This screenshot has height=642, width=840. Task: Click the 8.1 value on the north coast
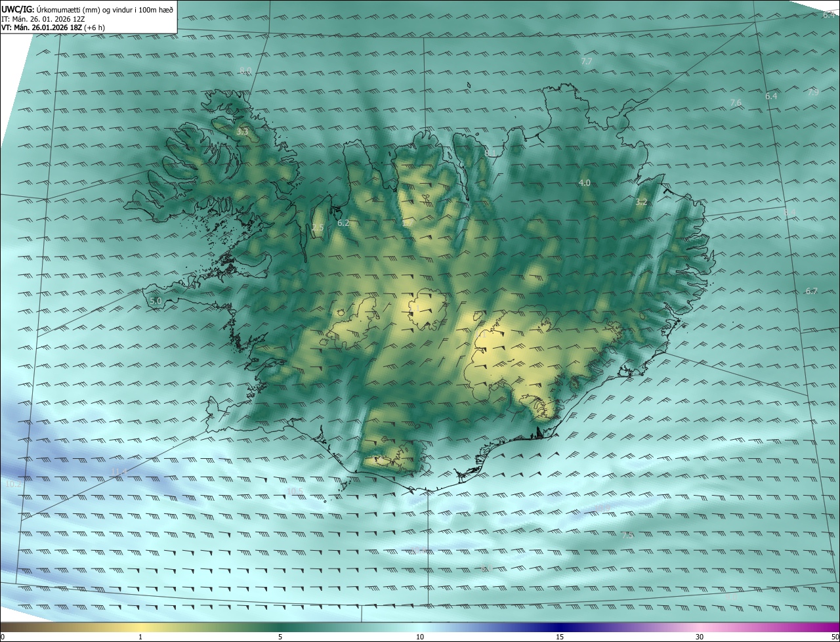[x=490, y=153]
